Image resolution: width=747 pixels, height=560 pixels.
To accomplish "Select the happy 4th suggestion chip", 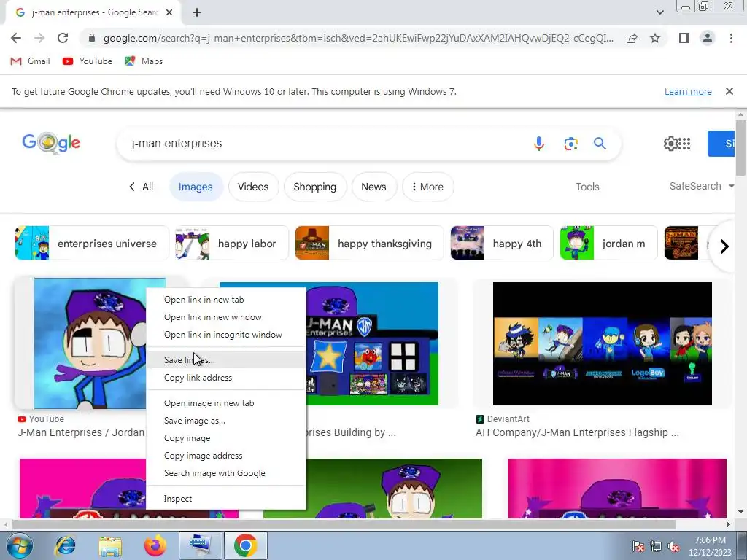I will (502, 244).
